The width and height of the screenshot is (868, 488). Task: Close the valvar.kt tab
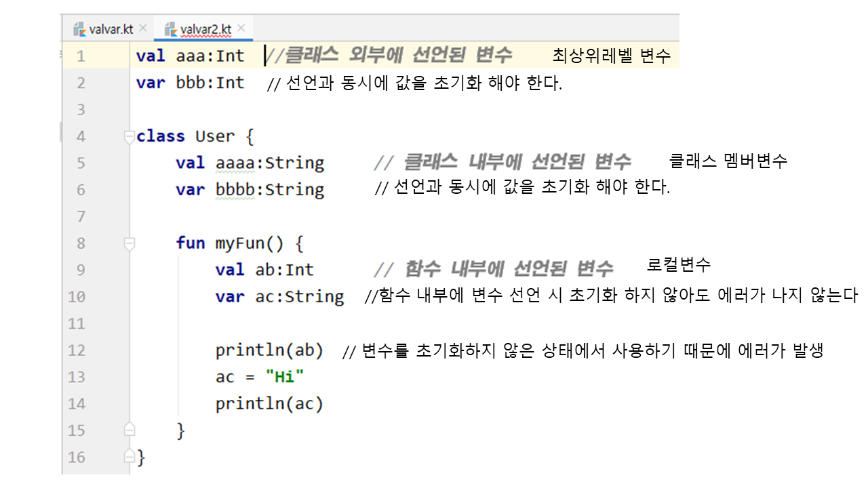coord(143,28)
